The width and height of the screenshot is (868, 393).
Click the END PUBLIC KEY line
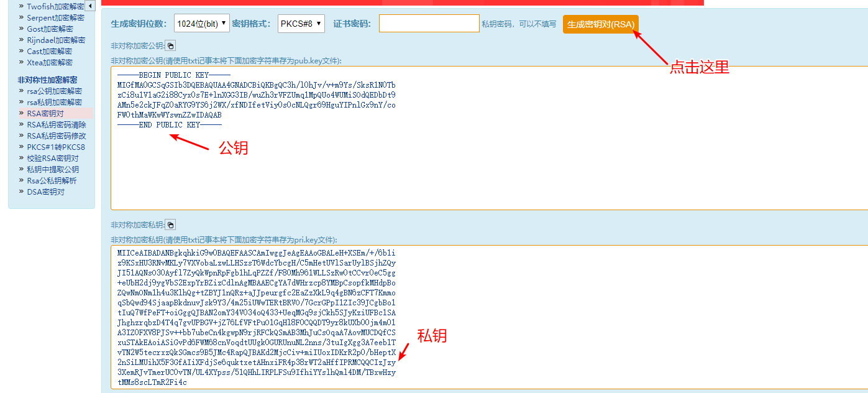coord(169,125)
